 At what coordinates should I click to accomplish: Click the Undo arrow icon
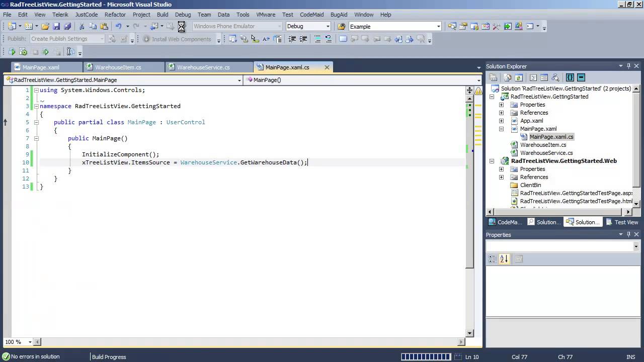118,26
